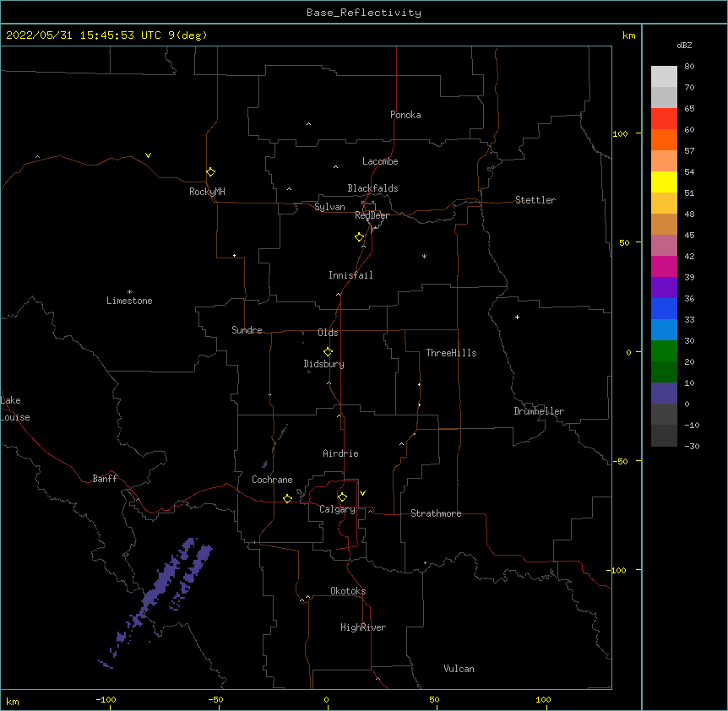The width and height of the screenshot is (728, 711).
Task: Click the Ponoka label
Action: (x=405, y=115)
